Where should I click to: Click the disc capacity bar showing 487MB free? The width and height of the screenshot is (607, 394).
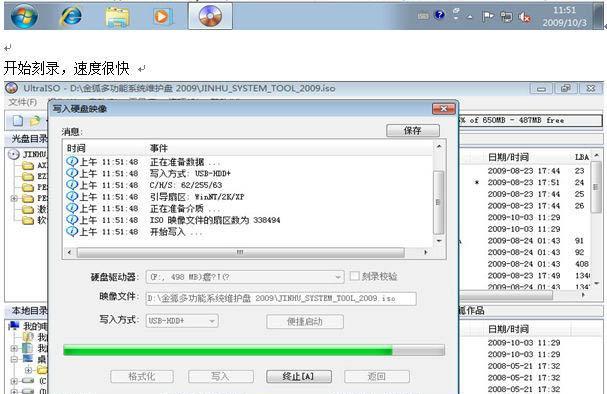coord(531,120)
